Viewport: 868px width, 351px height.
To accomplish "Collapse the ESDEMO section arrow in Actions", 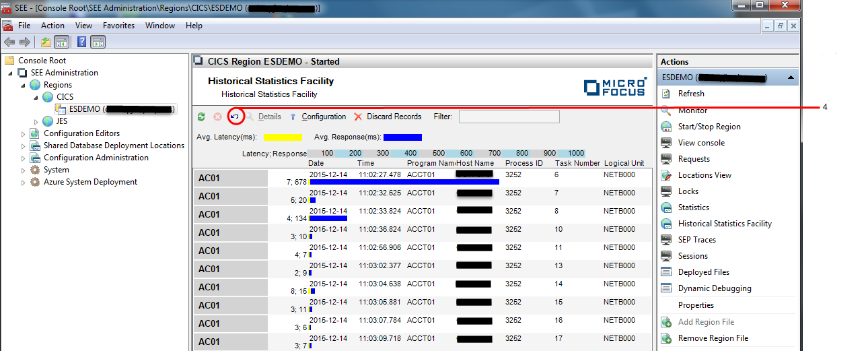I will tap(790, 77).
